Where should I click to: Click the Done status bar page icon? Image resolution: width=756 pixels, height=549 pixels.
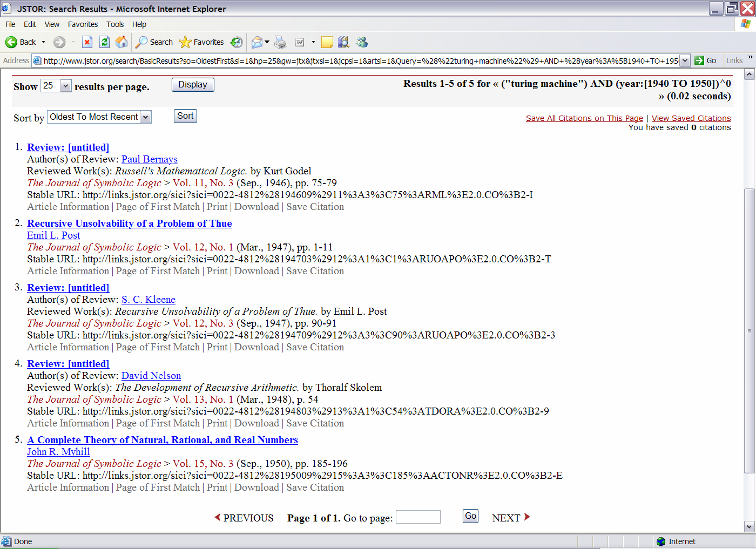(6, 541)
